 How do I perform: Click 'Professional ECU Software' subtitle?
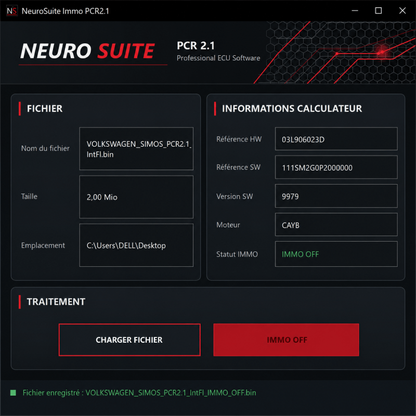pos(218,58)
